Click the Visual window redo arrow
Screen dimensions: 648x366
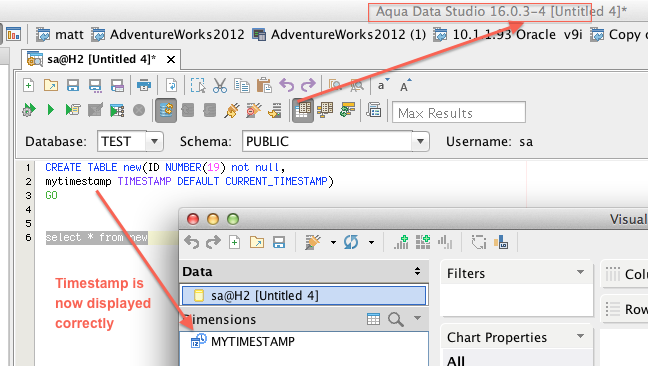(x=213, y=242)
